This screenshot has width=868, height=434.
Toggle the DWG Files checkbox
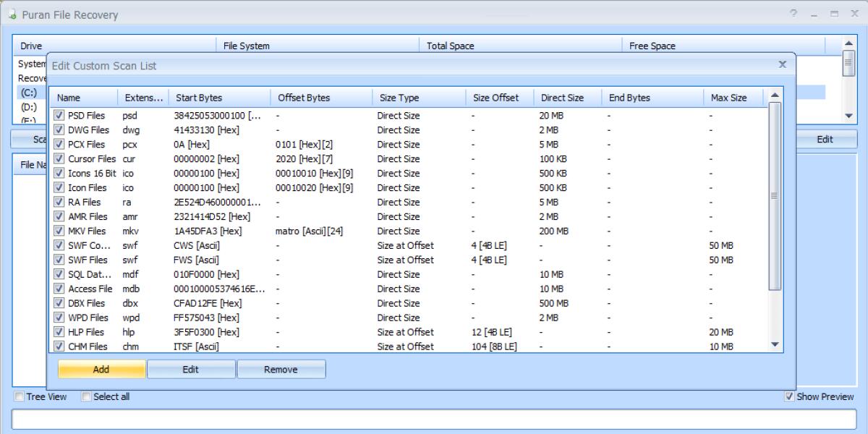coord(59,129)
